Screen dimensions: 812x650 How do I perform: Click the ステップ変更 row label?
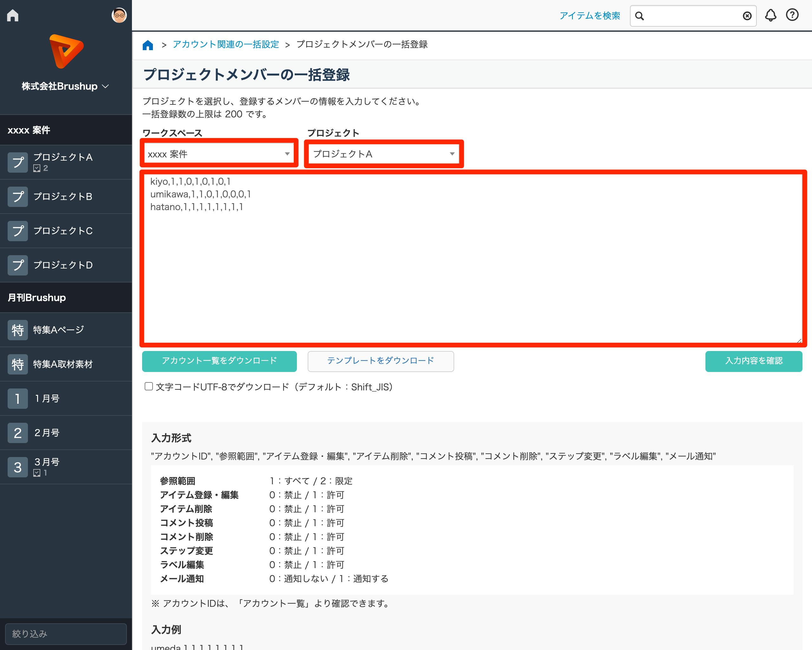[x=187, y=551]
